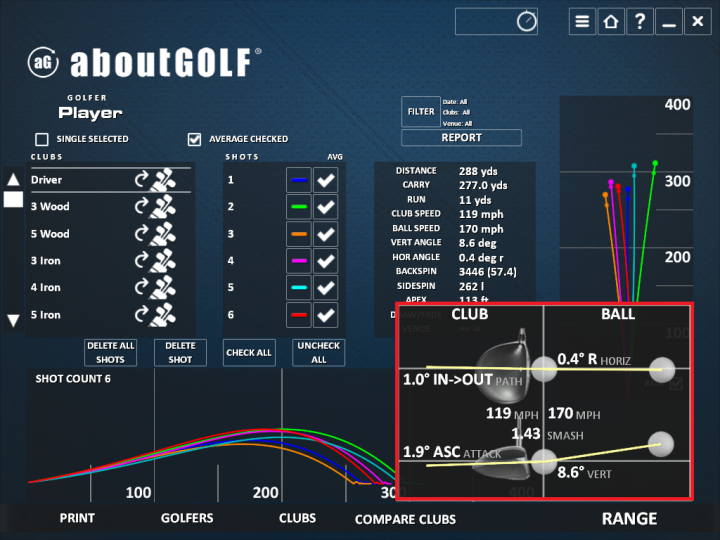720x540 pixels.
Task: Click the 3446 (57.4) backspin value
Action: pyautogui.click(x=488, y=272)
